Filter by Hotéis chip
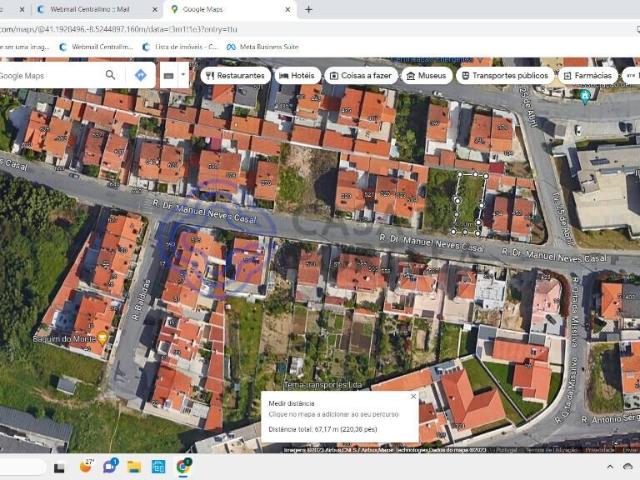Viewport: 640px width, 480px height. (297, 76)
